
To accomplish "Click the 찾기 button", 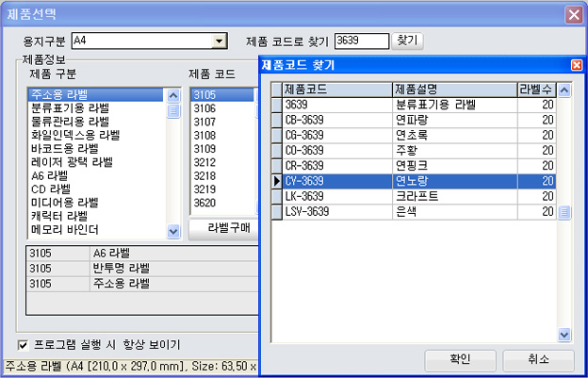I will pos(407,41).
